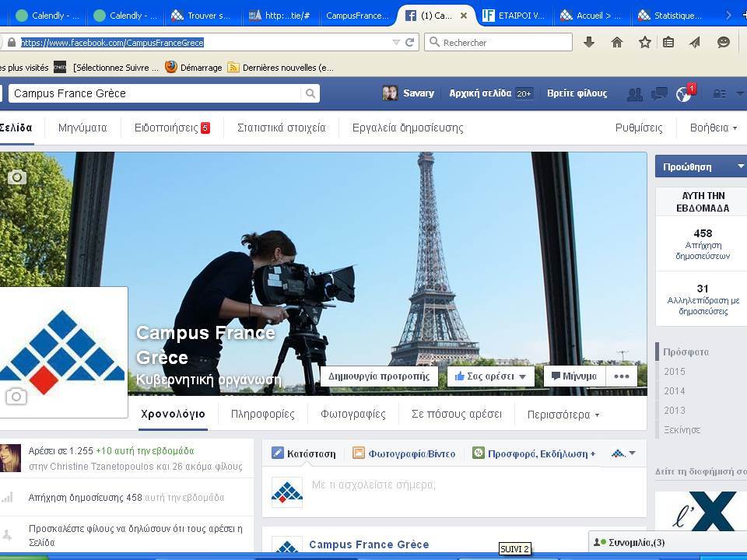
Task: Expand the Περισσότερα tab menu
Action: [563, 415]
